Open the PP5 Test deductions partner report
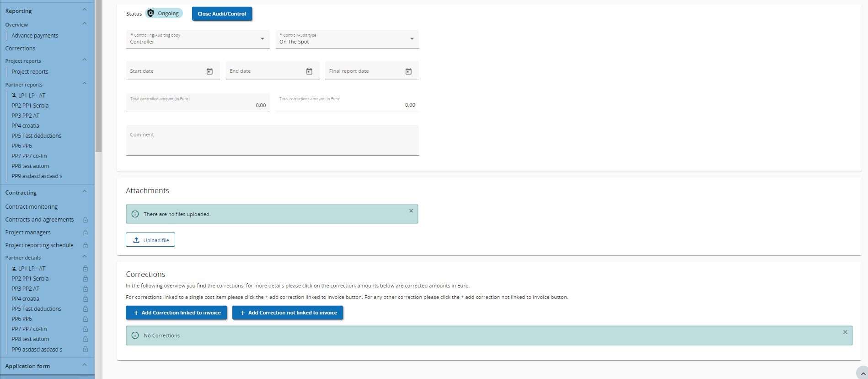The width and height of the screenshot is (868, 379). [x=36, y=136]
